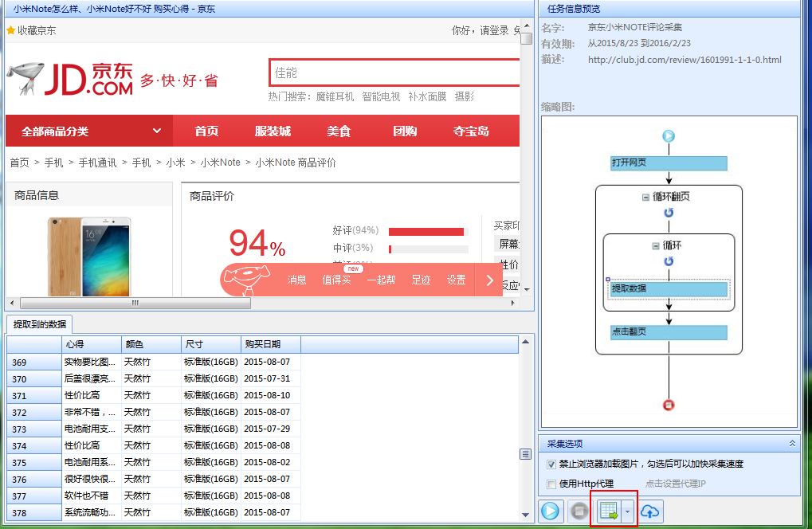This screenshot has width=812, height=529.
Task: Click the browser horizontal scrollbar thumb
Action: (135, 303)
